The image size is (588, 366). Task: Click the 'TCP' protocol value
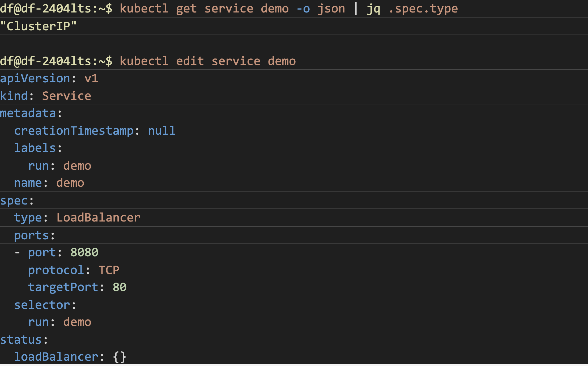point(109,270)
